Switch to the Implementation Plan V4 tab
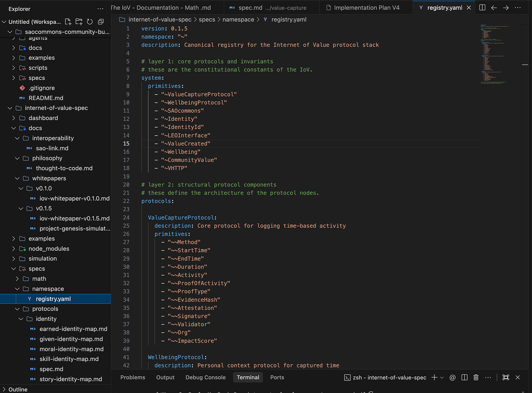This screenshot has width=532, height=393. (x=366, y=8)
